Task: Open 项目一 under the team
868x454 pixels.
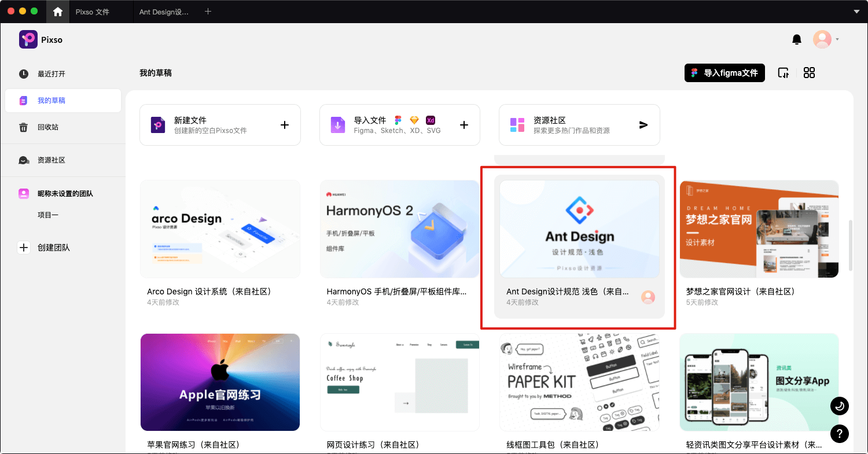Action: coord(48,215)
